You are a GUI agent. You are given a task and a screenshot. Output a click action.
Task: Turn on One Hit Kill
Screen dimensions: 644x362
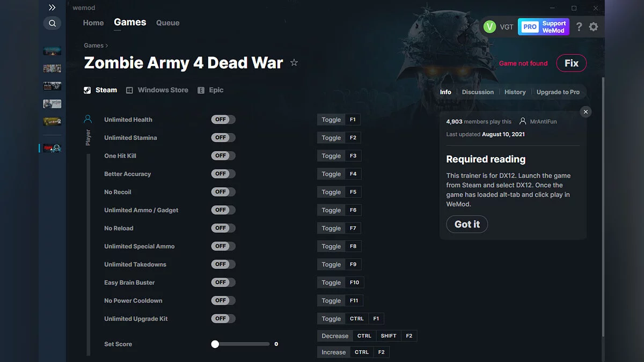point(223,156)
